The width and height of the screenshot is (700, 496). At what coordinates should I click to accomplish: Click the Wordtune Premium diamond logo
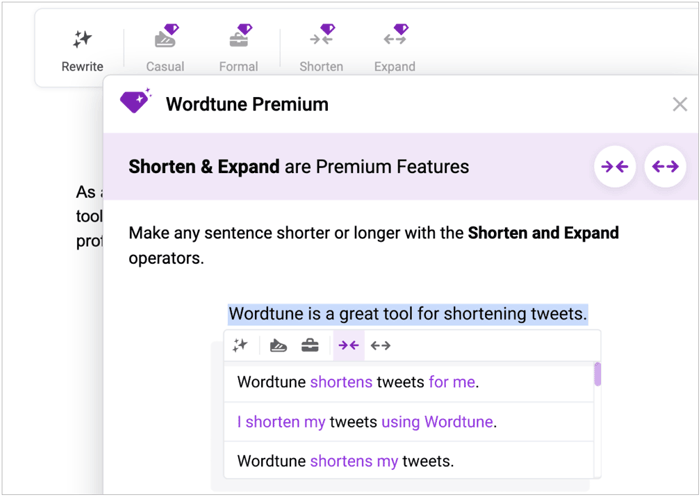click(135, 102)
